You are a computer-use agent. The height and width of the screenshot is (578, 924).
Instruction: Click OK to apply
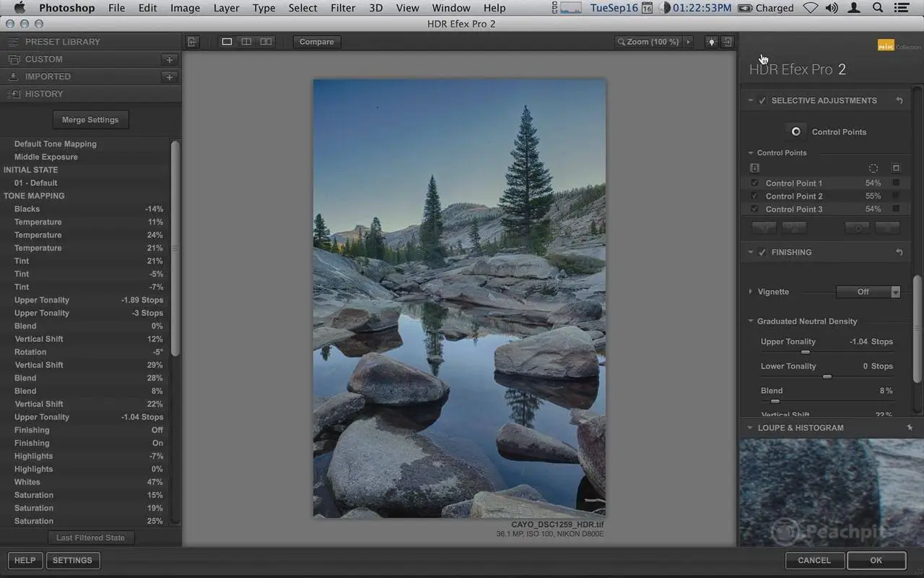[x=876, y=560]
